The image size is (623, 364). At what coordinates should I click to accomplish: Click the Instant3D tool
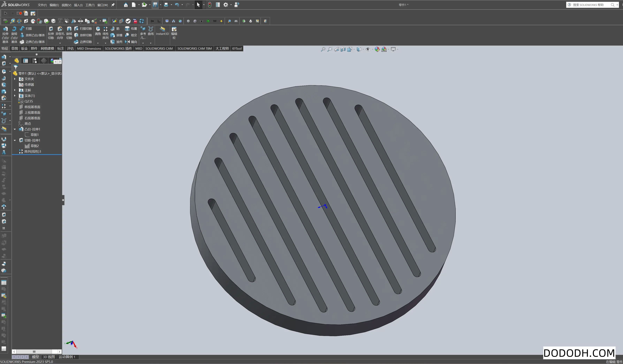pos(162,31)
